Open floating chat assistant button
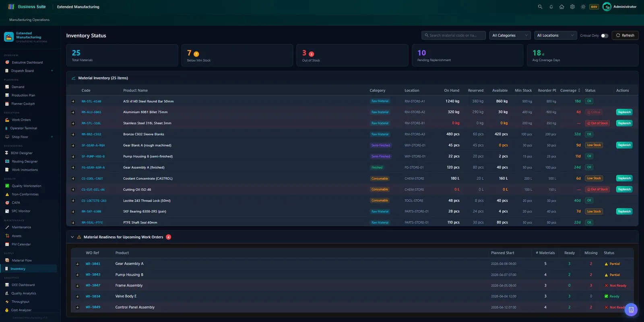This screenshot has width=644, height=322. (631, 310)
